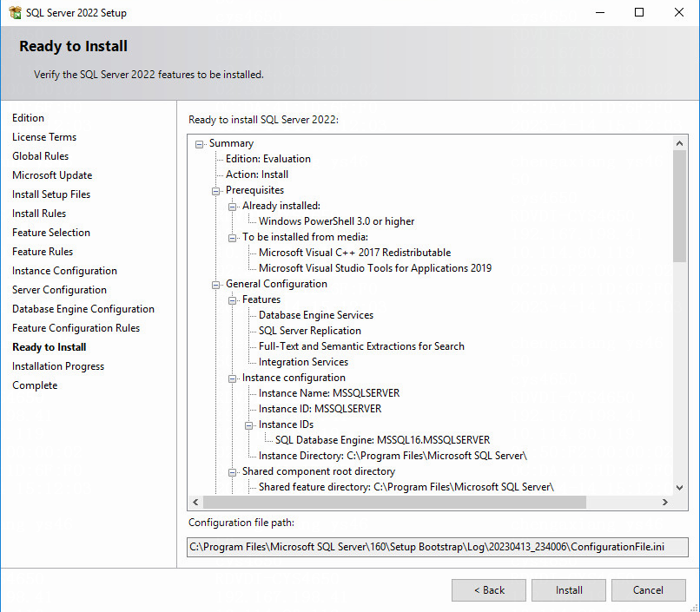The height and width of the screenshot is (612, 700).
Task: Select the 'General Configuration' label
Action: pos(276,284)
